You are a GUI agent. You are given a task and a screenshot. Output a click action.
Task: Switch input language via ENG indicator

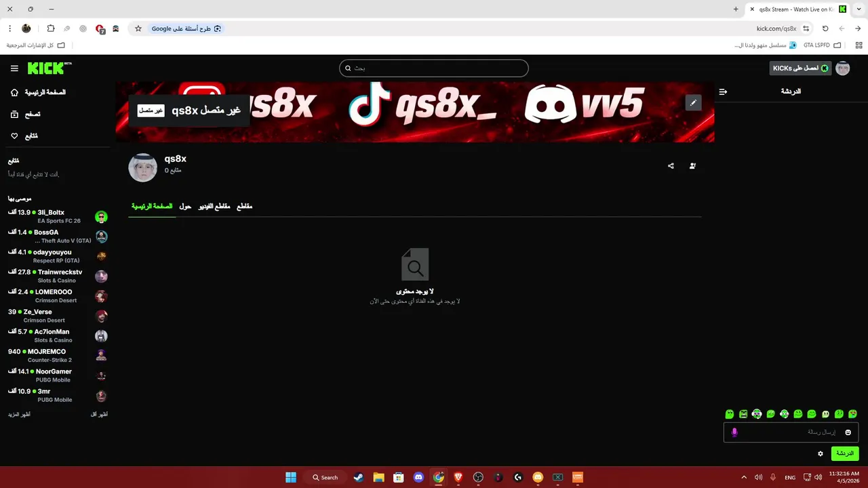(790, 477)
